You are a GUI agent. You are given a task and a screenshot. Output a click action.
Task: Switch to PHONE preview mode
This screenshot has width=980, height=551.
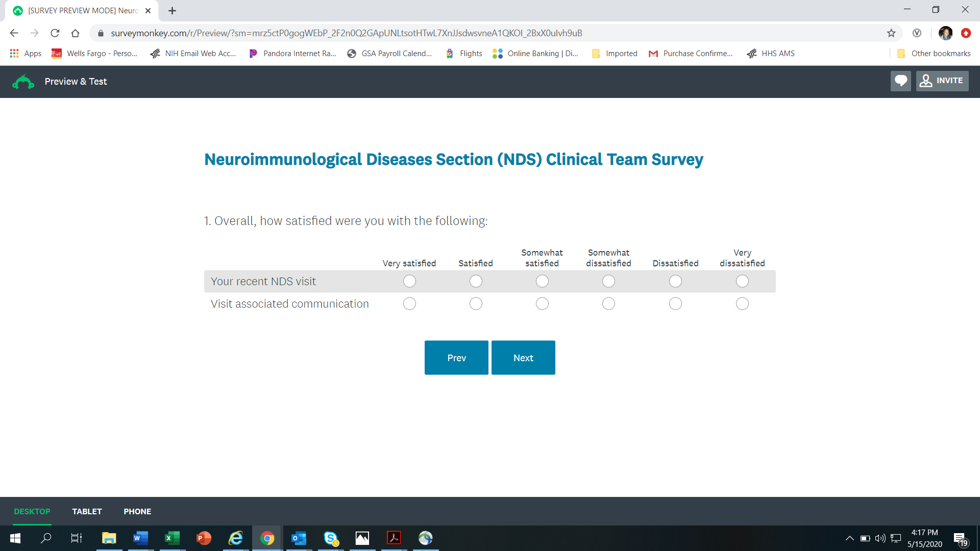point(137,511)
